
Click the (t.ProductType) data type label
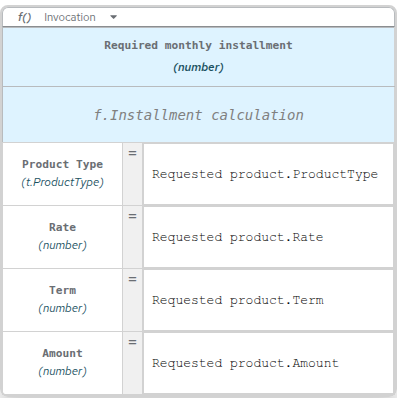point(63,182)
